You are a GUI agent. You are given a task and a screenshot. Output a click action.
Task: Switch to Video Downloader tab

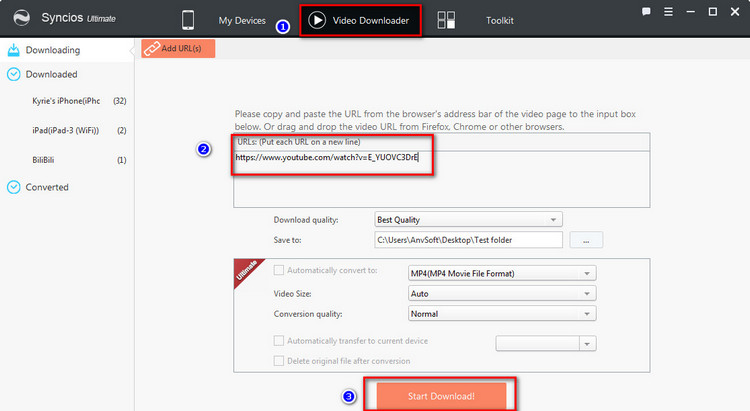point(361,20)
